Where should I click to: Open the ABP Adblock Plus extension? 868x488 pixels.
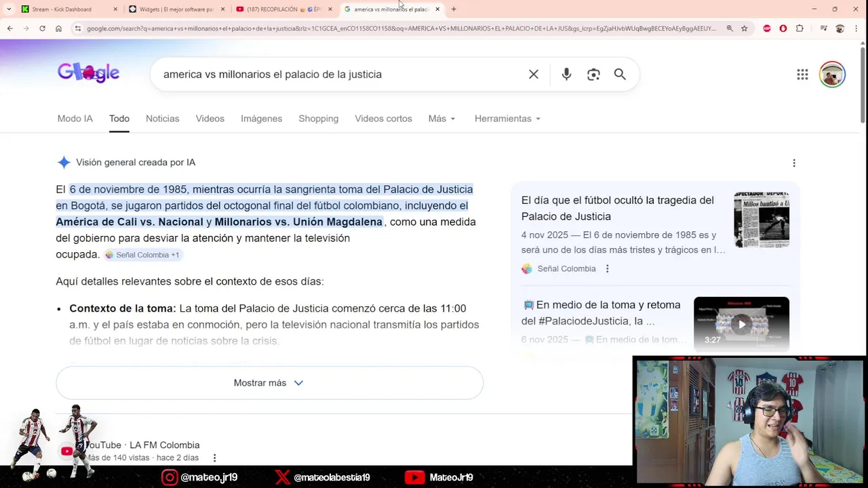(x=767, y=28)
